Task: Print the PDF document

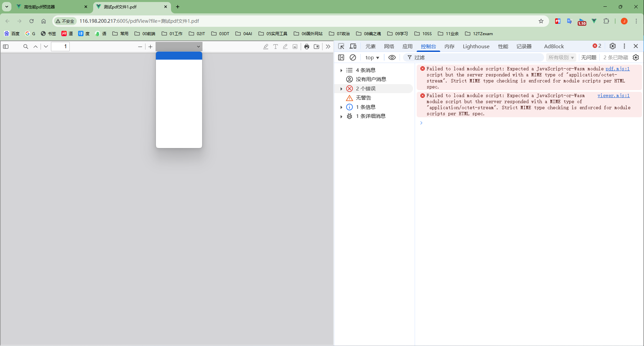Action: tap(307, 47)
